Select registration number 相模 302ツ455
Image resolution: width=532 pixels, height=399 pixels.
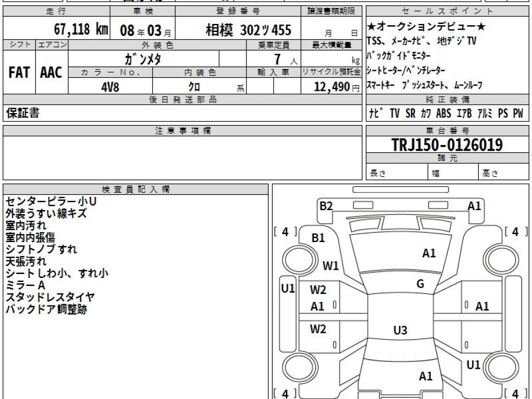[x=248, y=30]
